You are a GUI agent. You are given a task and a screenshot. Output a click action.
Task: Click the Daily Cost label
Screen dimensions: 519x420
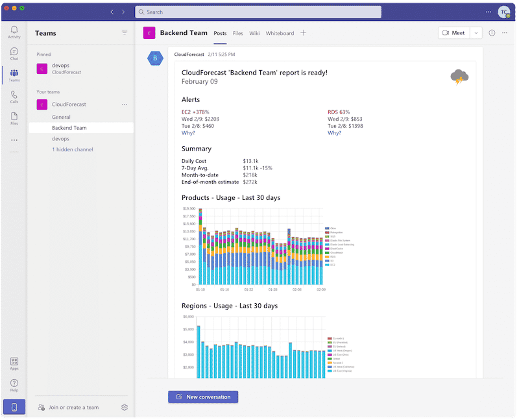pos(193,161)
